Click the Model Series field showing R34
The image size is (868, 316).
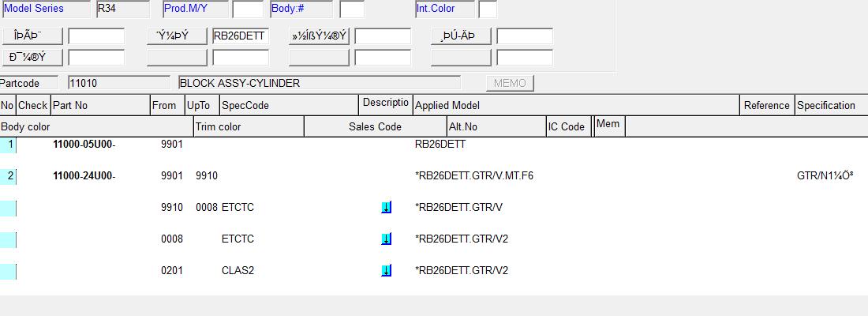pos(122,9)
